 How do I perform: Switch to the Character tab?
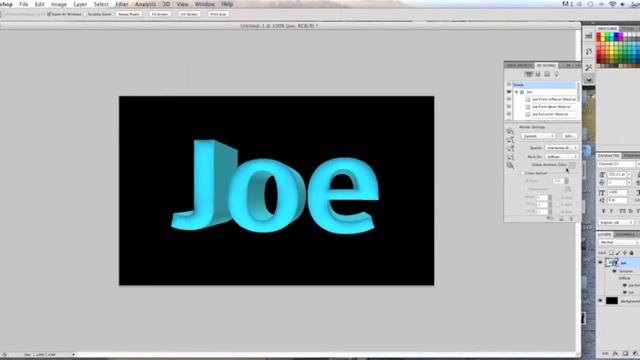tap(609, 156)
